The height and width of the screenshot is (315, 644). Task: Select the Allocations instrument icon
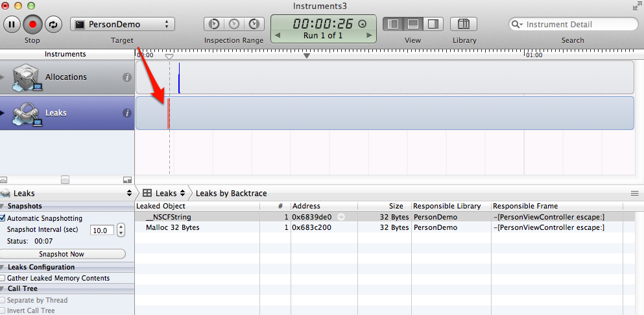point(27,77)
